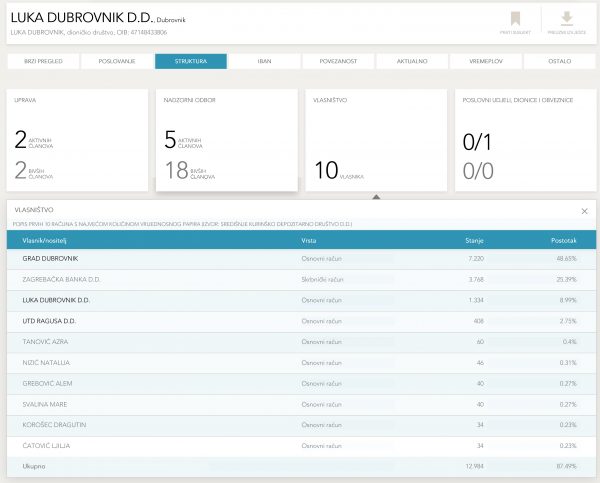This screenshot has width=600, height=483.
Task: Click the Skrbnički račun cell
Action: [x=322, y=279]
